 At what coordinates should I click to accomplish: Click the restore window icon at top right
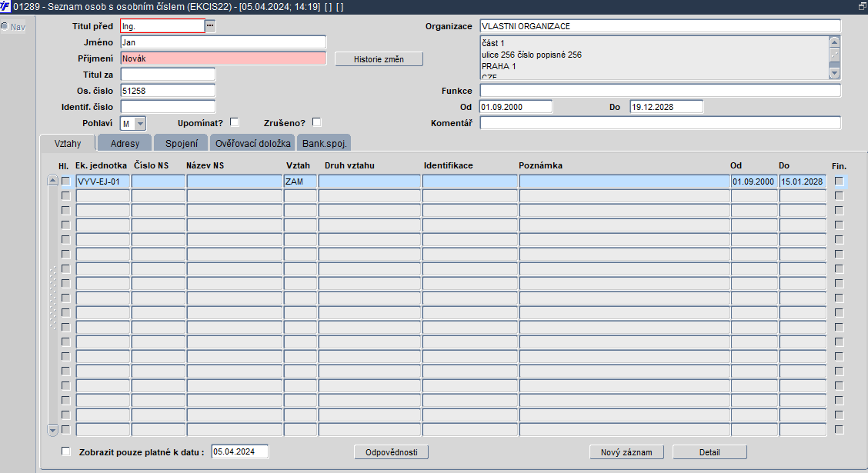point(862,7)
